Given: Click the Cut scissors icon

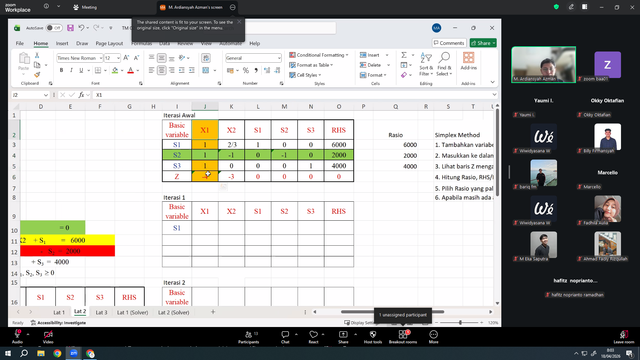Looking at the screenshot, I should click(x=37, y=56).
